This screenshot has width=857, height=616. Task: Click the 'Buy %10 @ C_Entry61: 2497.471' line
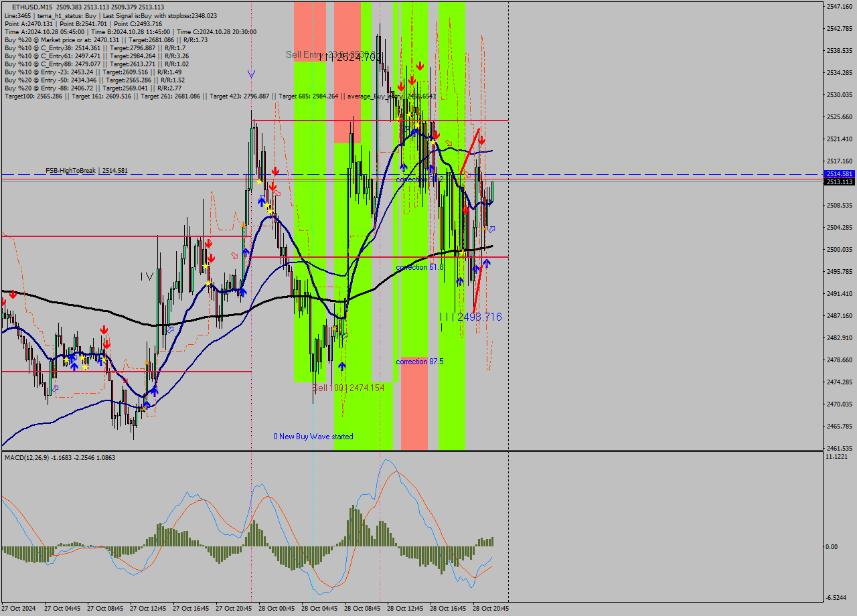tap(96, 56)
